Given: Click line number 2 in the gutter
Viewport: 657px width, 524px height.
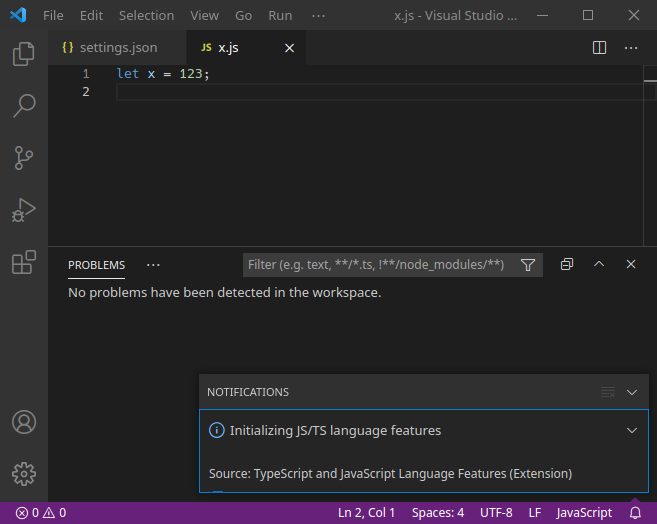Looking at the screenshot, I should click(86, 92).
